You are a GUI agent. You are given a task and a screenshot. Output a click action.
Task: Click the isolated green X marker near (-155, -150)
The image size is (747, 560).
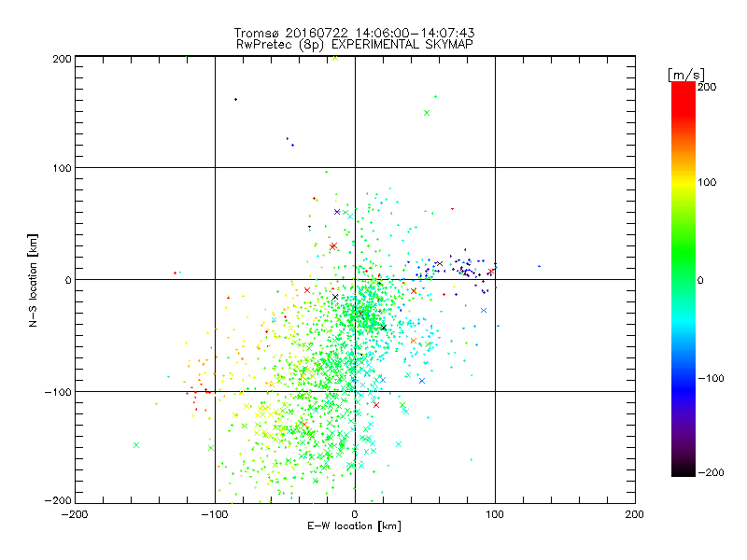[136, 445]
